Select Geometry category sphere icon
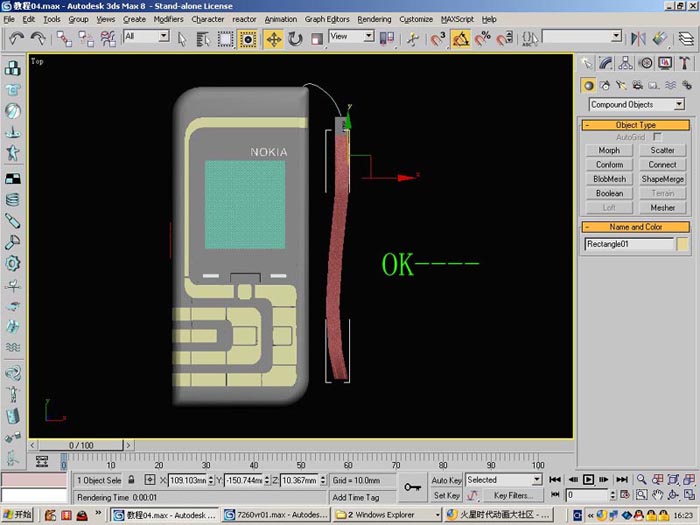The width and height of the screenshot is (700, 525). [588, 85]
